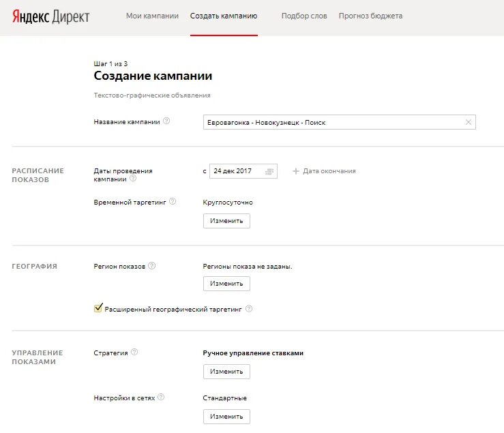The height and width of the screenshot is (433, 504).
Task: Click the Создание кампании heading
Action: 153,76
